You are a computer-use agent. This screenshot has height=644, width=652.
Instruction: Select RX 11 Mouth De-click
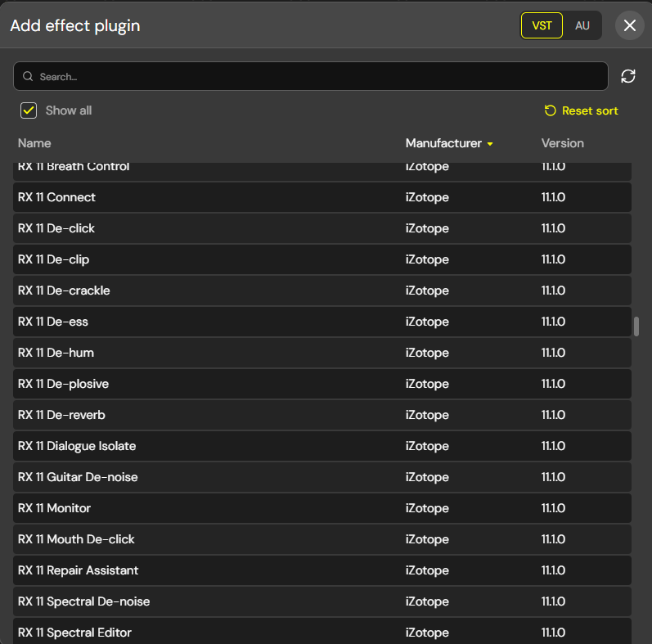322,539
